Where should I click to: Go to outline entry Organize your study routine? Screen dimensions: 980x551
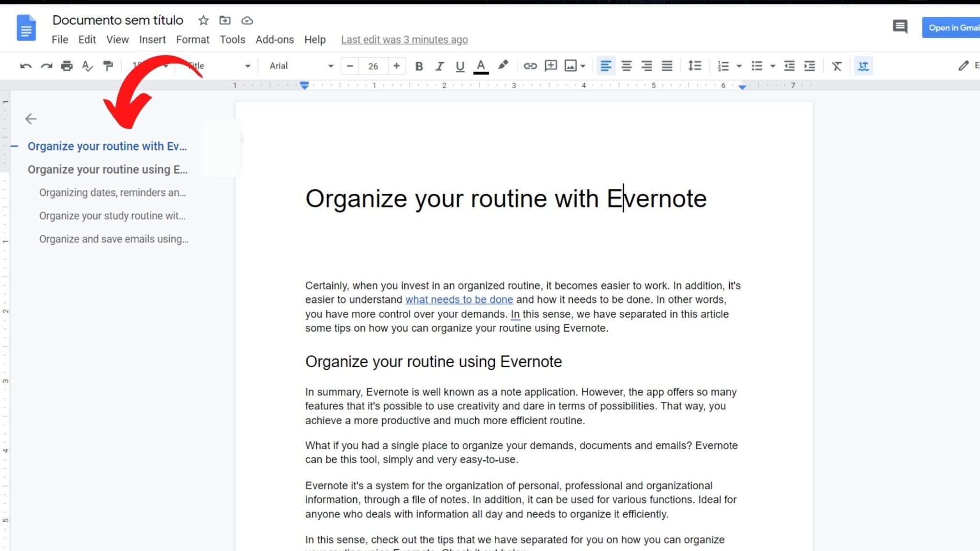click(112, 216)
